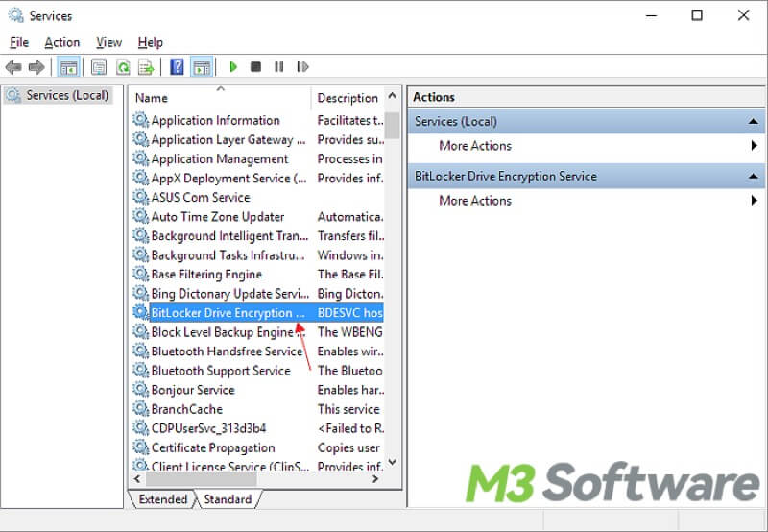Stop the service with square icon
768x532 pixels.
[x=255, y=66]
